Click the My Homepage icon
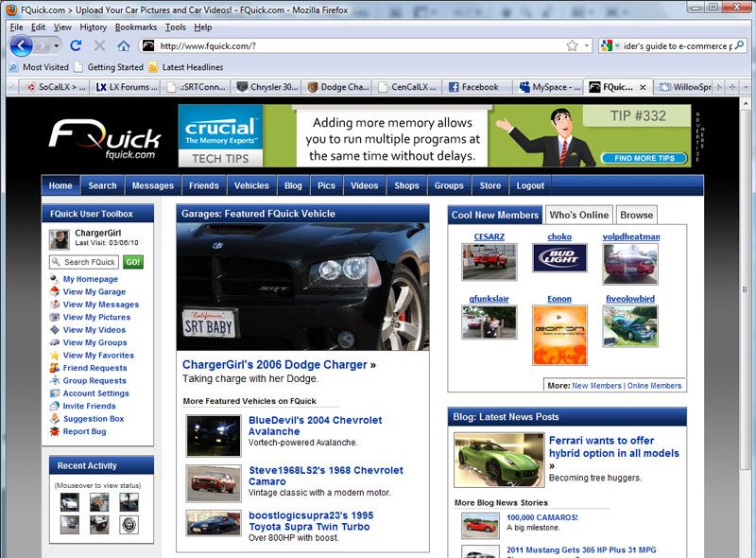Viewport: 756px width, 558px height. click(x=55, y=278)
